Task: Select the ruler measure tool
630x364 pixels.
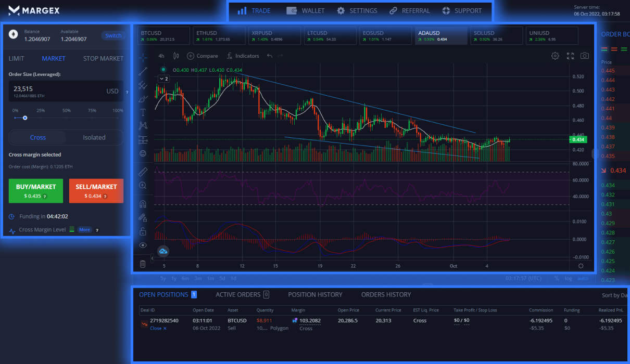Action: (x=143, y=171)
